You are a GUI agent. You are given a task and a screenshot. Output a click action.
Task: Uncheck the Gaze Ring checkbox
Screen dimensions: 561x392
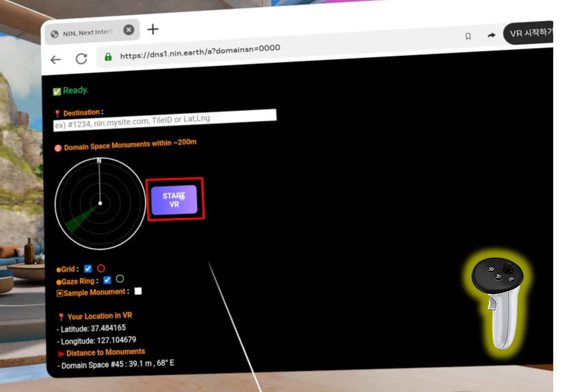(107, 280)
